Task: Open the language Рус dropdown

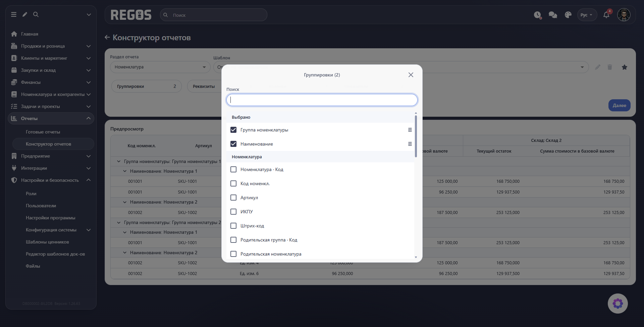Action: (x=587, y=15)
